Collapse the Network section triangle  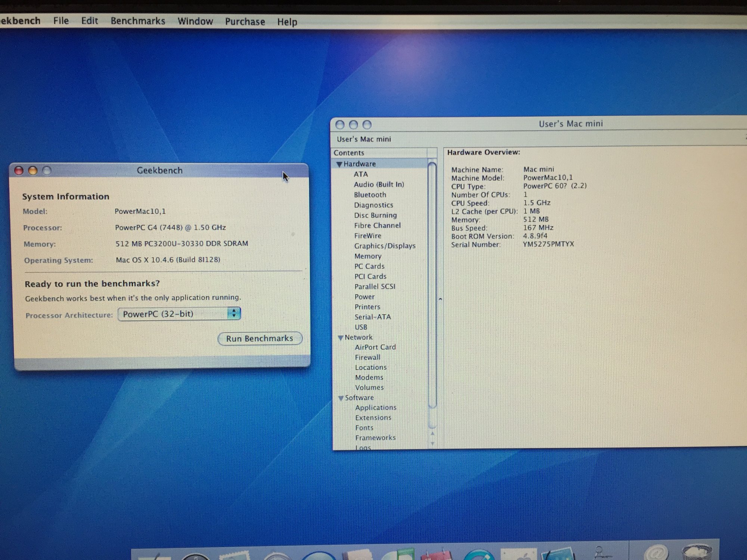pos(341,338)
